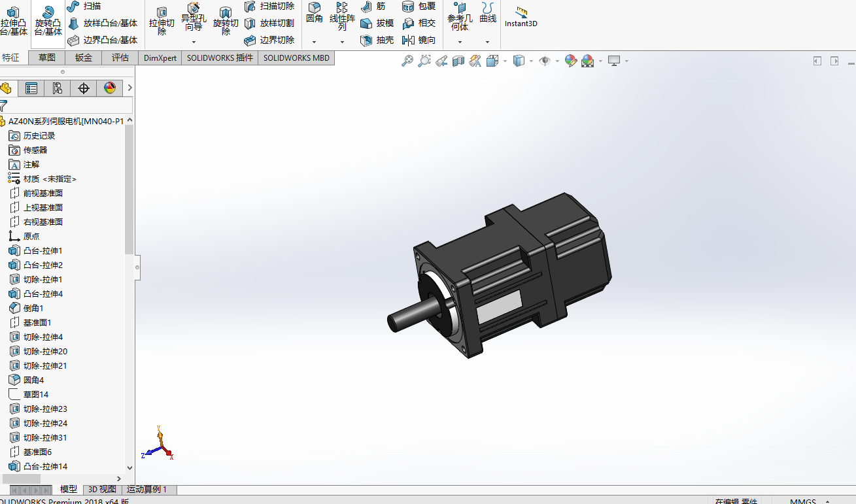Select the Fillet (圆角) tool
856x504 pixels.
point(315,13)
